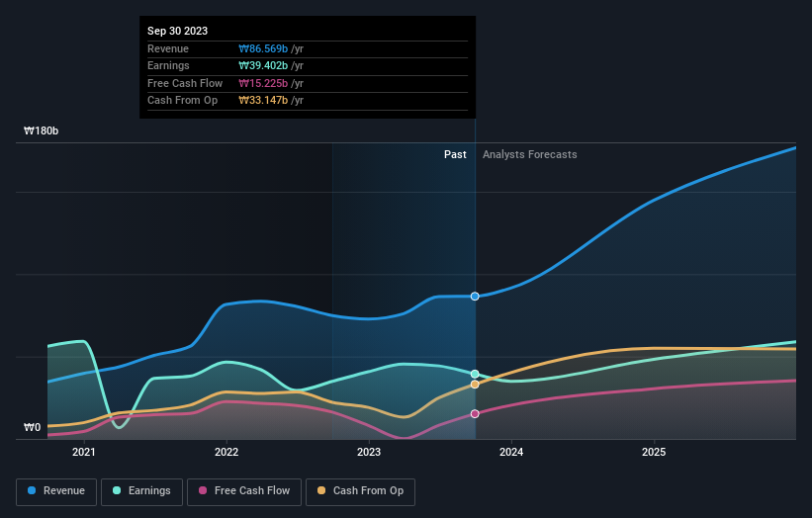Click the Cash From Op value ₩33.147b
Screen dimensions: 812x518
tap(263, 101)
